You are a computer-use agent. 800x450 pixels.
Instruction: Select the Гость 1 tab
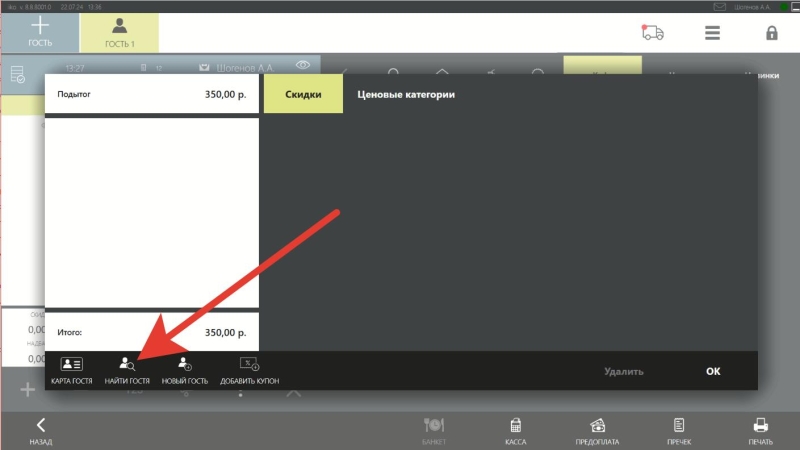pyautogui.click(x=119, y=33)
